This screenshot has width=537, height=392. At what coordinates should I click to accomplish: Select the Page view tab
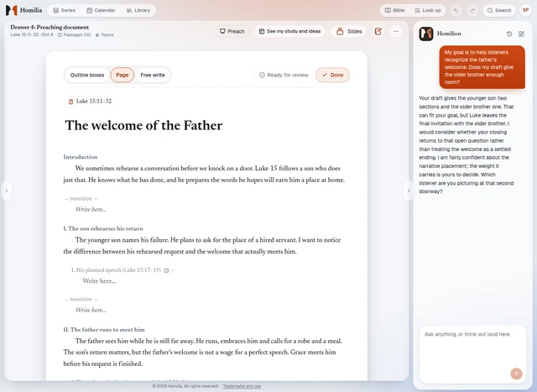[122, 75]
